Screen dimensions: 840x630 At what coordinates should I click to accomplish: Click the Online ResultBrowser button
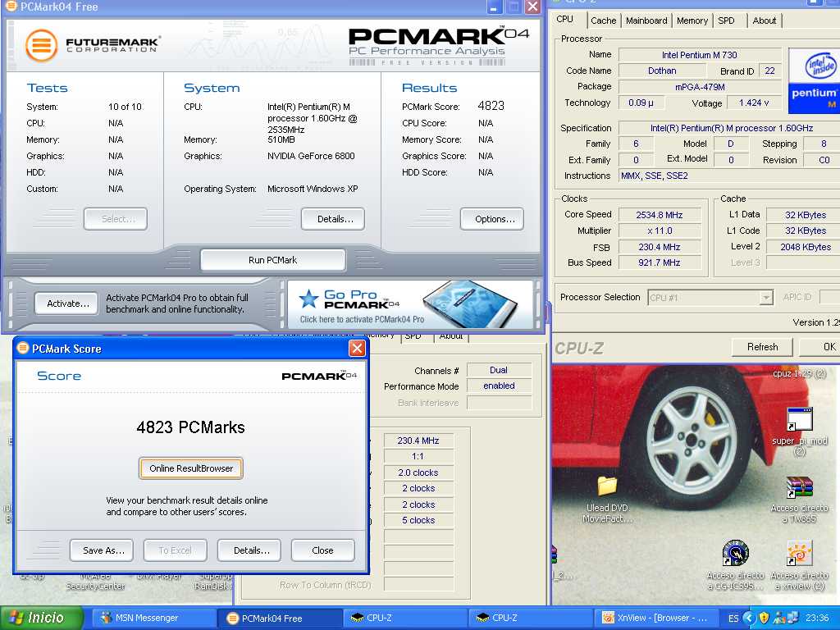tap(191, 468)
